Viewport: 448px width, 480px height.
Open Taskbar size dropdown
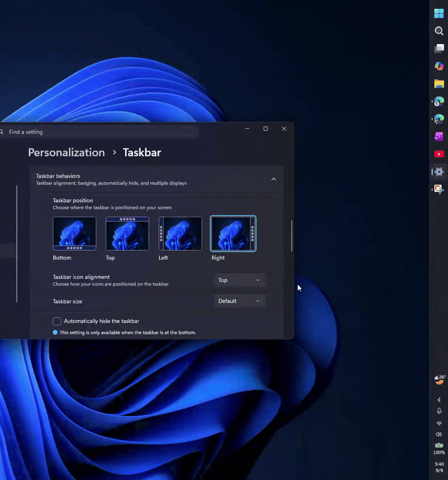pos(240,301)
